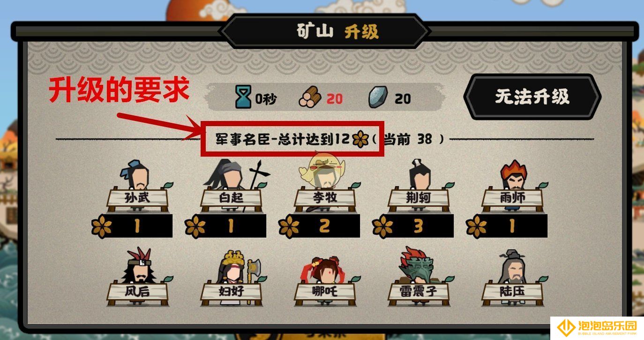Click the flower icon beside 孙武's level
This screenshot has height=340, width=644.
pyautogui.click(x=102, y=227)
